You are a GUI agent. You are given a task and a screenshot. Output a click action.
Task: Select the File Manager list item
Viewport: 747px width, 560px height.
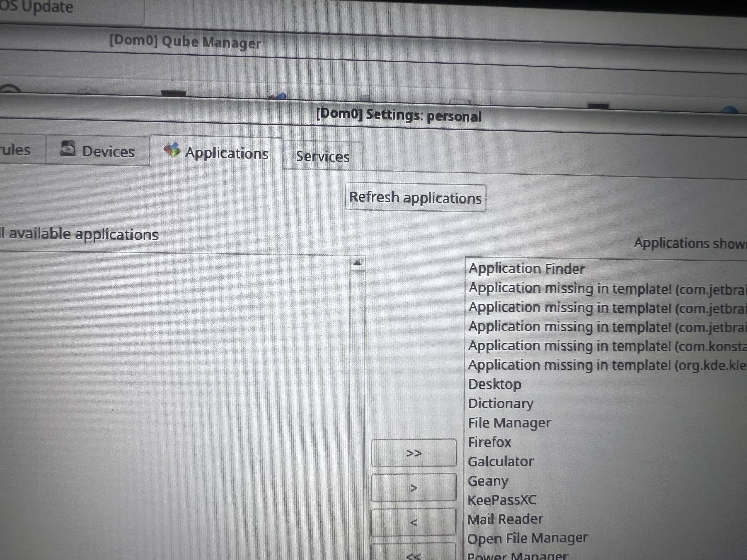(x=509, y=423)
